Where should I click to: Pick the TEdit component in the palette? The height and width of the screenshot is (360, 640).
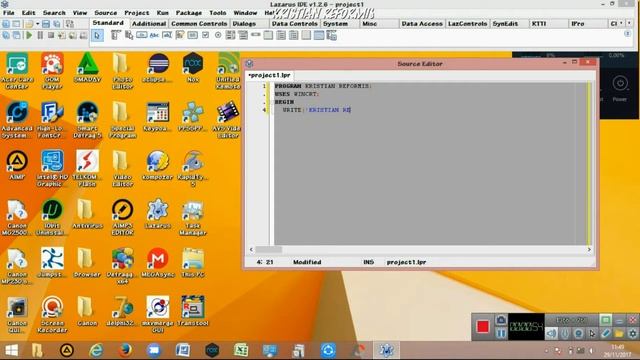(167, 36)
